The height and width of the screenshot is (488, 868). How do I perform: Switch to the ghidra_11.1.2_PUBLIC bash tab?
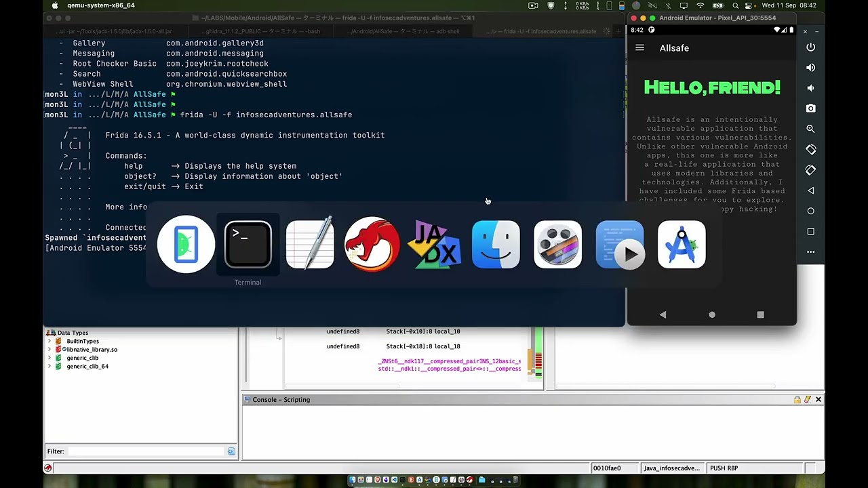pos(261,31)
